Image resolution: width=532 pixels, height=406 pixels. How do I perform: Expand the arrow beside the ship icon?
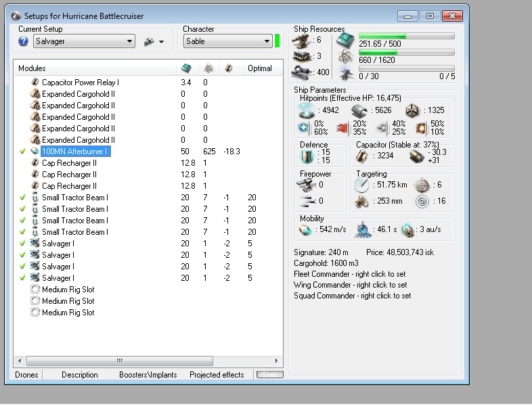[162, 42]
